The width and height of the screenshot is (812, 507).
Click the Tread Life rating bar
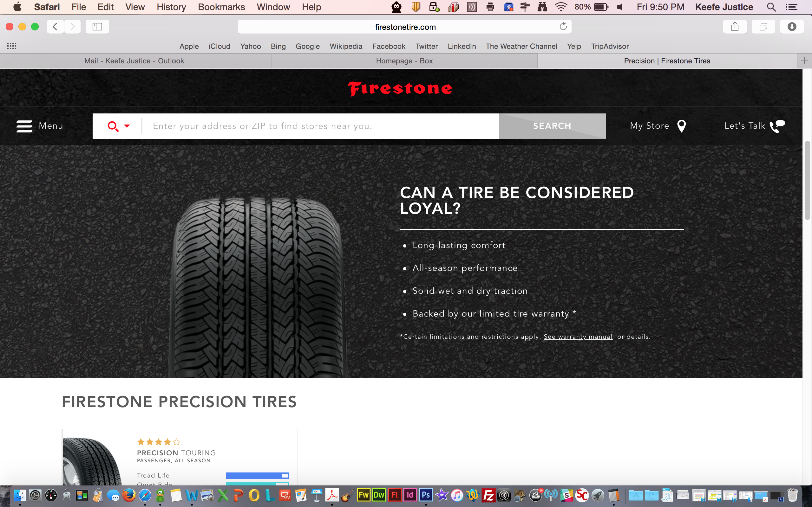(257, 476)
